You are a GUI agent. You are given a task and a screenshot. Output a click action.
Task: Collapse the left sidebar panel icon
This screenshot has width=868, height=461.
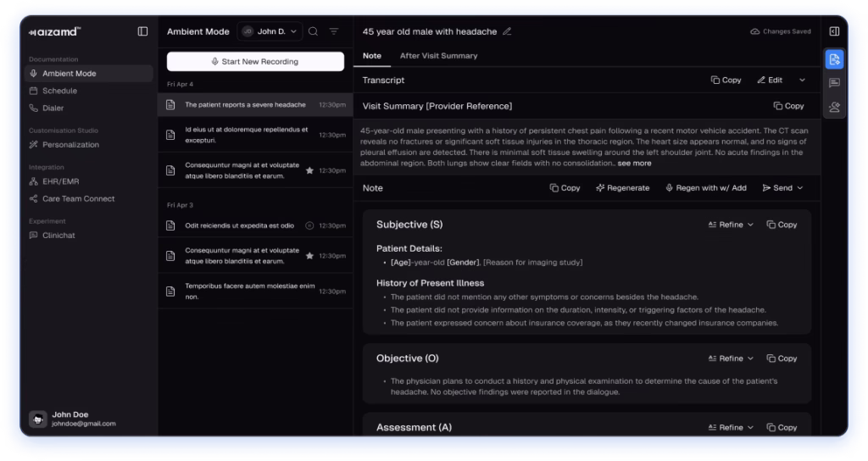coord(142,31)
